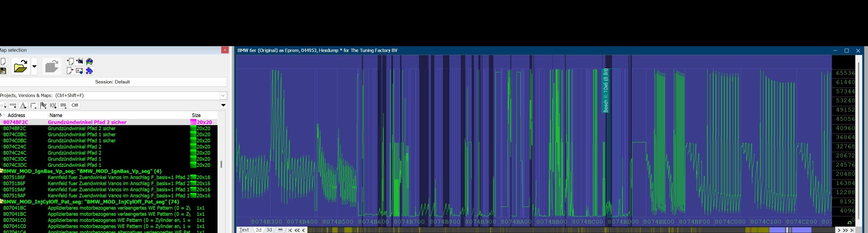Screen dimensions: 868x233
Task: Click the green swatch of first 8075186F row
Action: coord(193,177)
